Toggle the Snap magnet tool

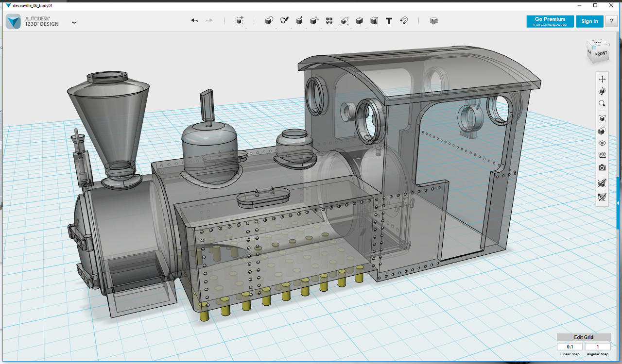coord(404,20)
